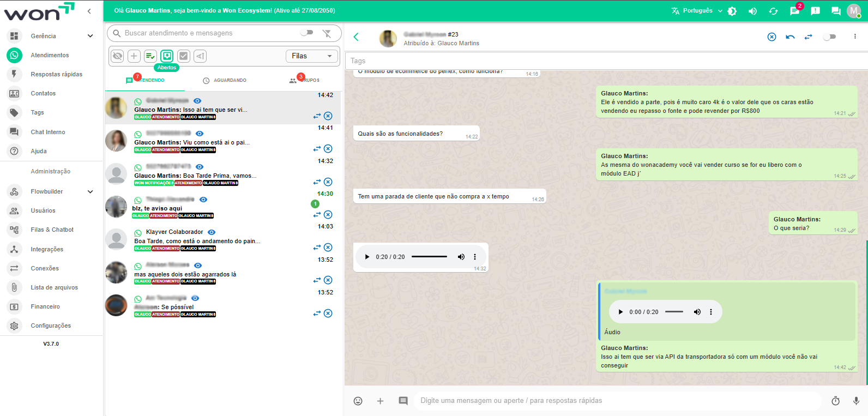868x416 pixels.
Task: Return ticket #23 to the queue with the undo arrow
Action: (x=790, y=37)
